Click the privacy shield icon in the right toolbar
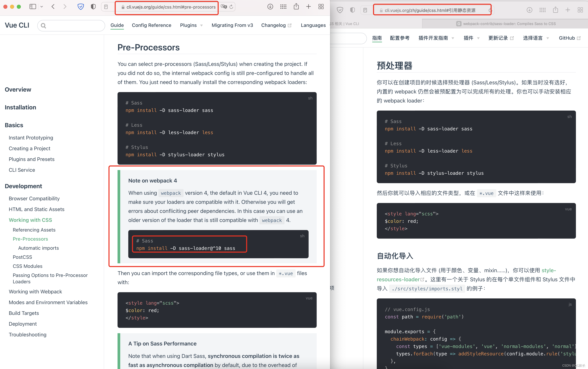This screenshot has width=588, height=369. (x=352, y=10)
